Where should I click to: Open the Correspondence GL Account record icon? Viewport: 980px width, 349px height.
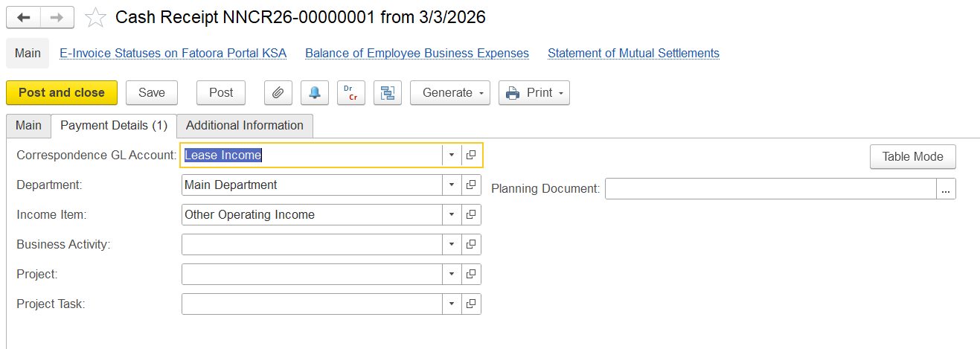point(471,155)
